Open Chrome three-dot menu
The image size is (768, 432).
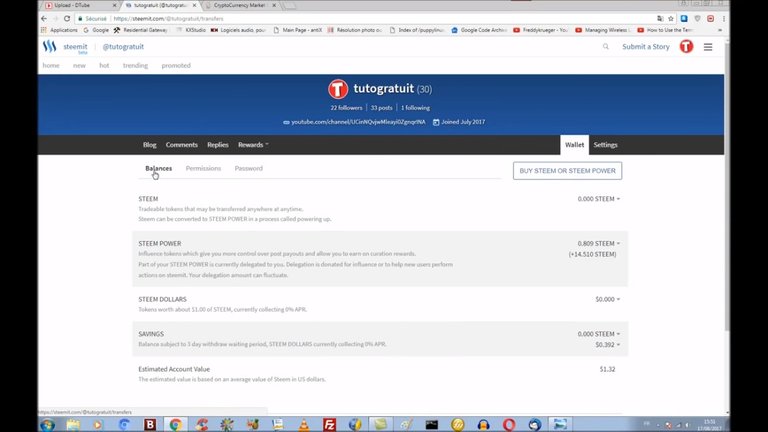click(723, 19)
